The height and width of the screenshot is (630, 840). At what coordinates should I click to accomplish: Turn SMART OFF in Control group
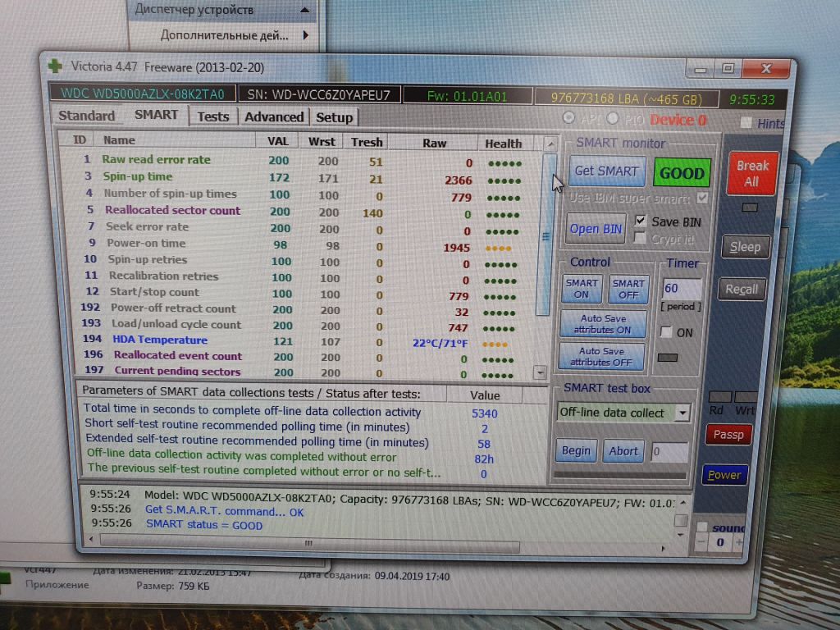(x=628, y=290)
